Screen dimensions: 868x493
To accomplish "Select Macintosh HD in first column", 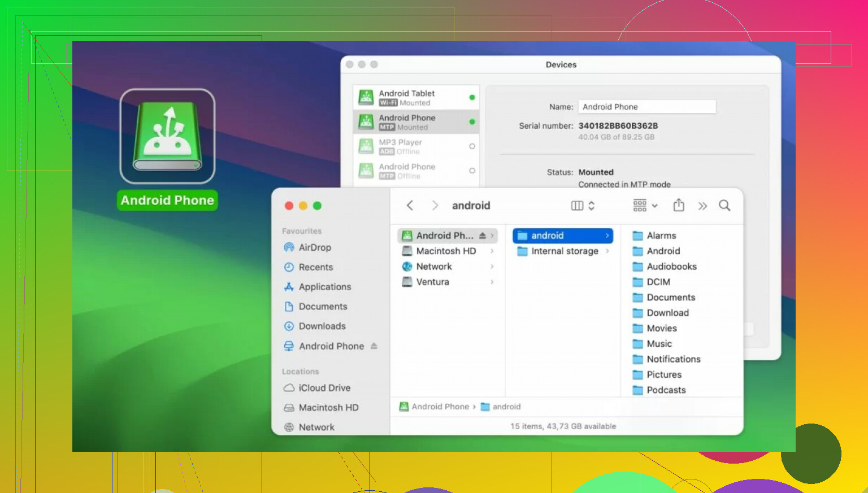I will (x=448, y=251).
